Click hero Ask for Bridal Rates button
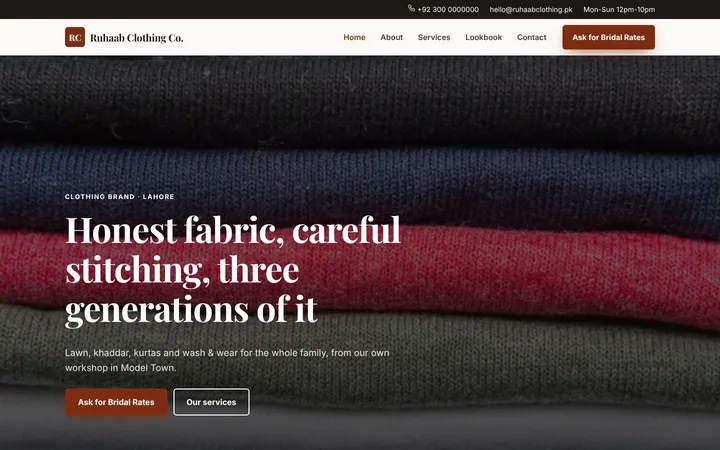 click(116, 402)
